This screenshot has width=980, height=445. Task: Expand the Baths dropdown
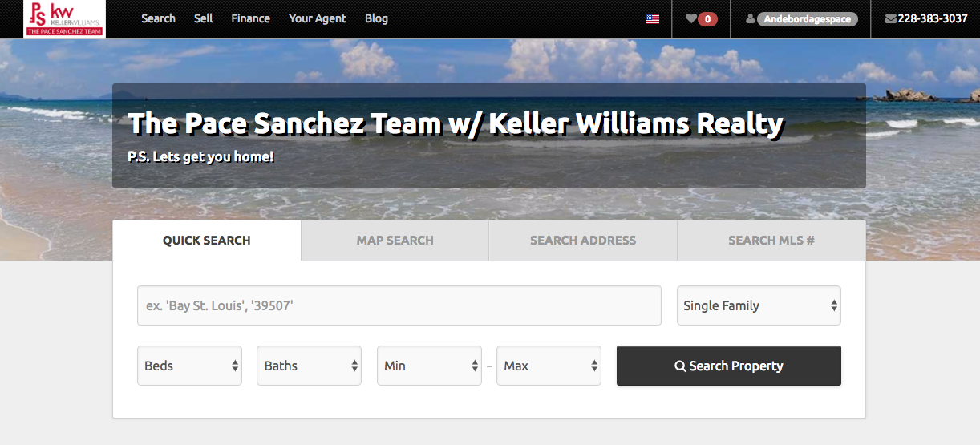tap(309, 366)
